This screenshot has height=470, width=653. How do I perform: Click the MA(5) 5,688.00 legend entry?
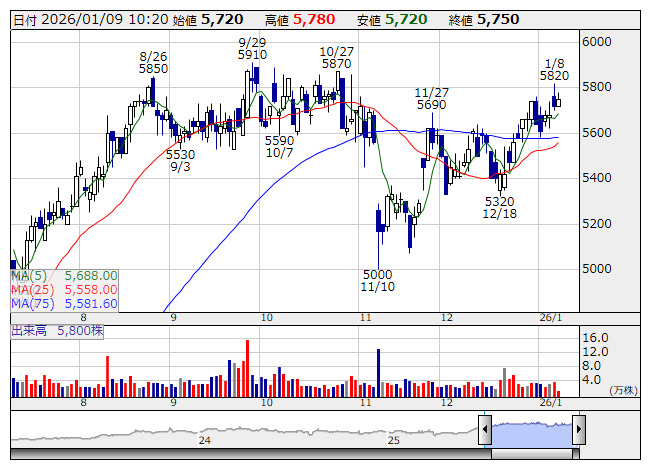click(x=64, y=276)
